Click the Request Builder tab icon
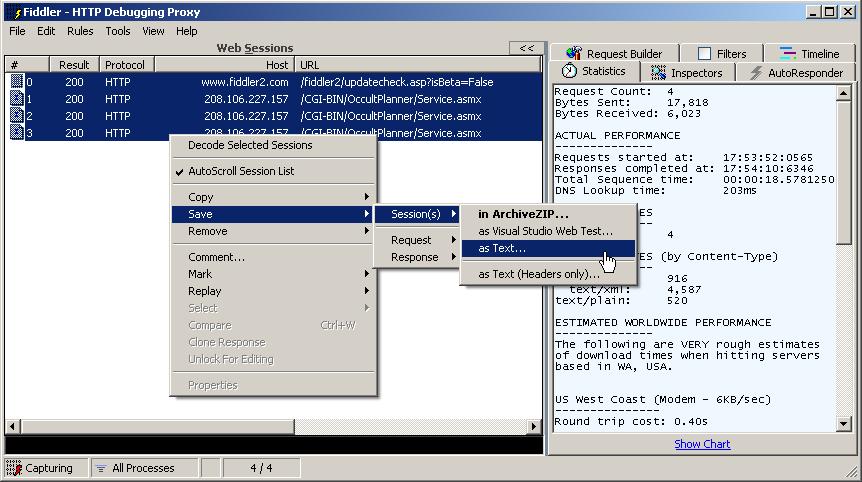This screenshot has width=862, height=482. (x=573, y=53)
